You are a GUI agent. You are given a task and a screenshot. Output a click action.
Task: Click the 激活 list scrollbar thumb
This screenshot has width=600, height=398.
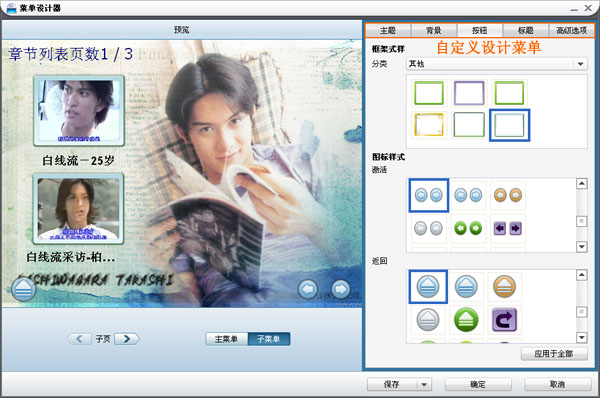[582, 221]
